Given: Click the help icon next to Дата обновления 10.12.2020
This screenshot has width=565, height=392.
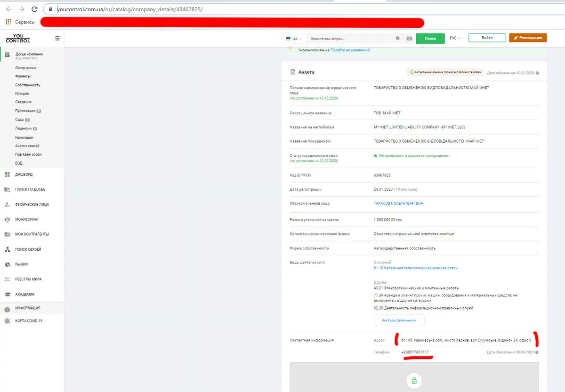Looking at the screenshot, I should pyautogui.click(x=537, y=73).
